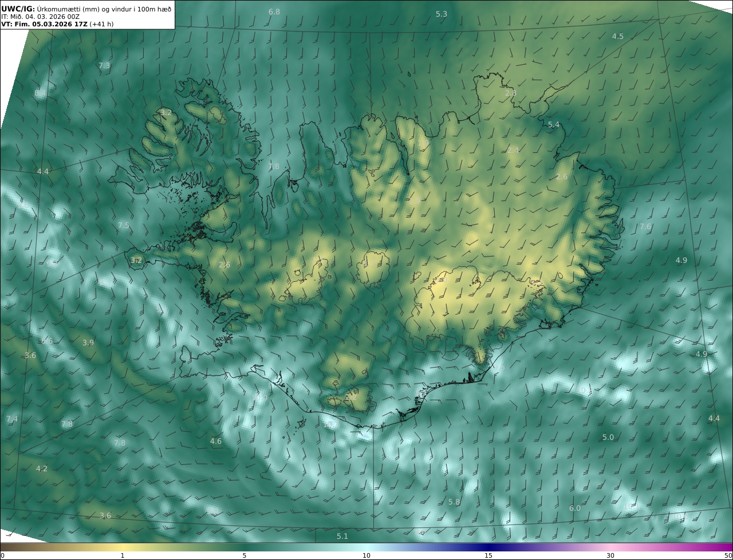Click the 7.5 value label on the map
The height and width of the screenshot is (560, 733).
(124, 226)
